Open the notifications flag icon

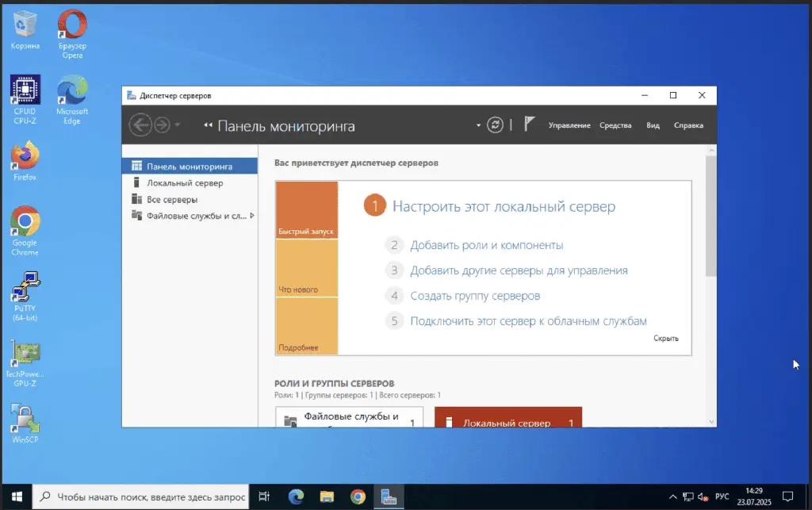click(530, 125)
